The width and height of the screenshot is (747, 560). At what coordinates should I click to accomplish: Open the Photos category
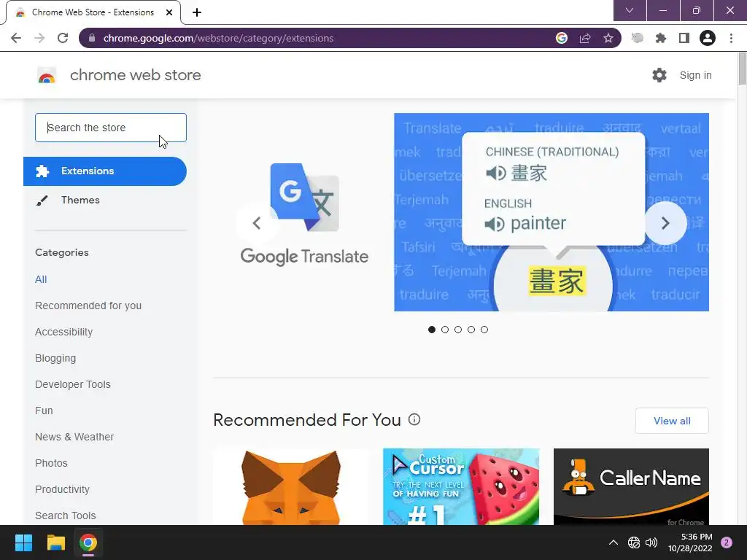click(52, 463)
